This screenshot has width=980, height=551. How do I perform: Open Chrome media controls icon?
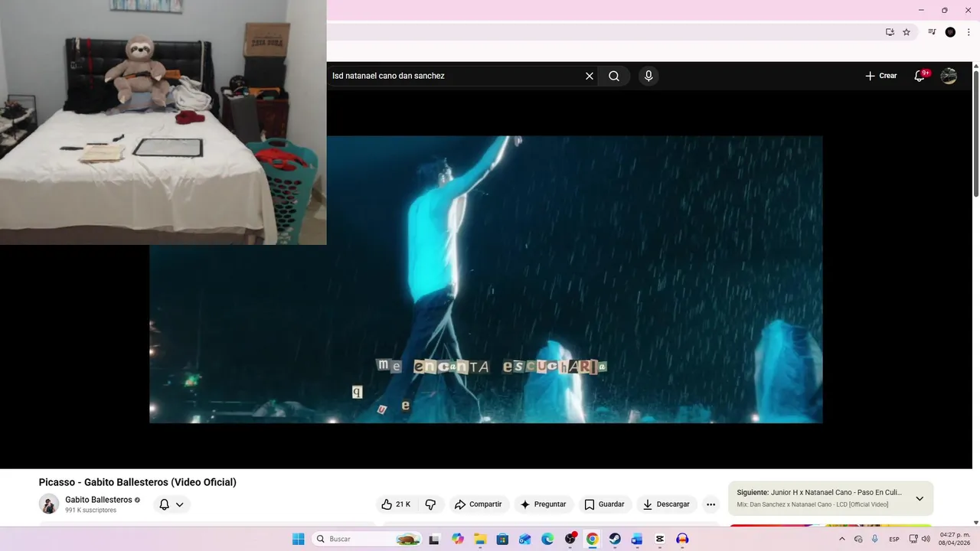coord(932,32)
